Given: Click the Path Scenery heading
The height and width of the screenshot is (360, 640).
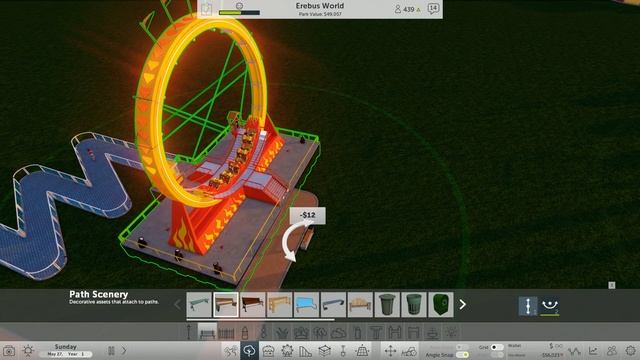Looking at the screenshot, I should [98, 294].
